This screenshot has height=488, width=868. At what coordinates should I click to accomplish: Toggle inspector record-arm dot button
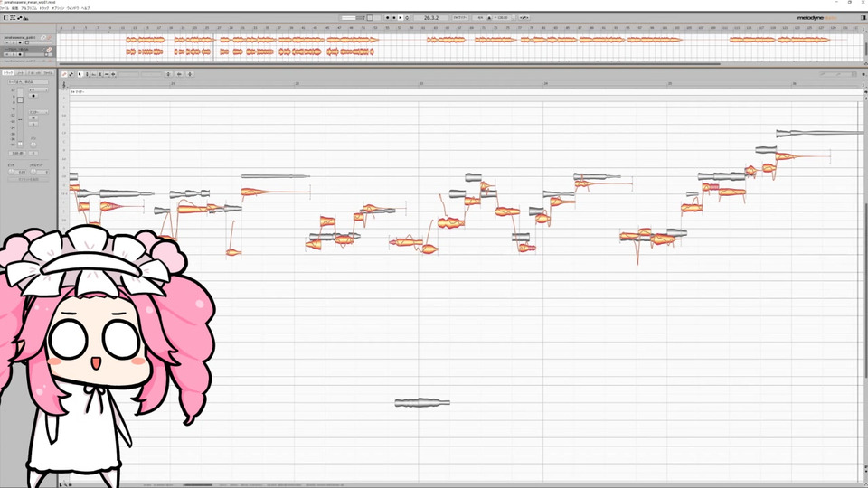point(33,96)
